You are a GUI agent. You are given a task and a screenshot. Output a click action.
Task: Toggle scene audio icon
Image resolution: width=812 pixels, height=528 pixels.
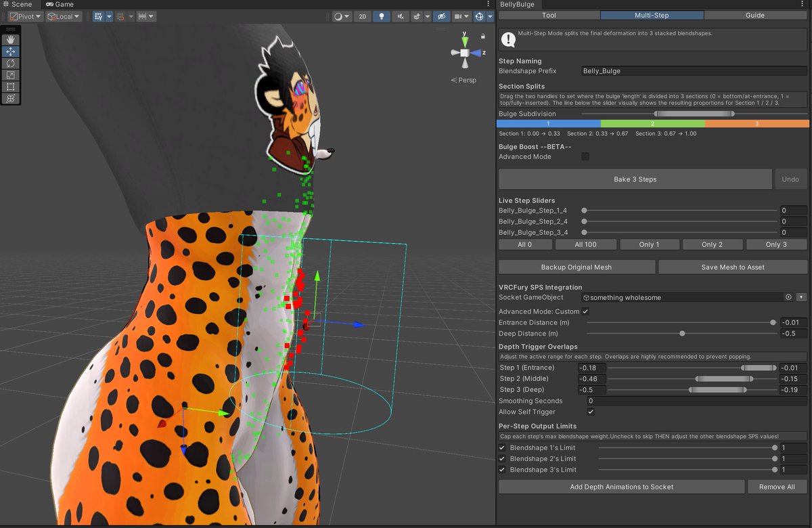[401, 16]
